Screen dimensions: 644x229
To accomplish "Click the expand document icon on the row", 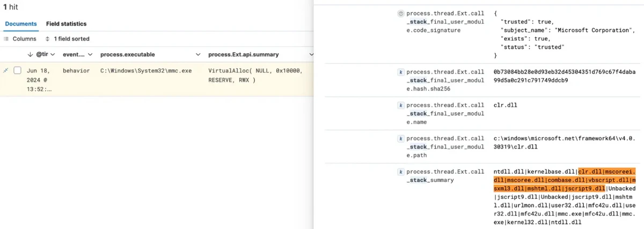I will coord(6,70).
